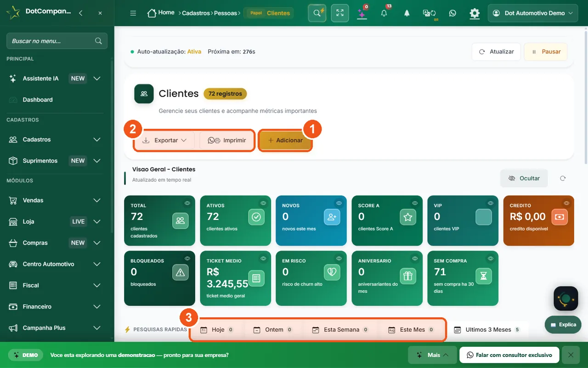
Task: Go to Home breadcrumb icon
Action: [x=152, y=13]
